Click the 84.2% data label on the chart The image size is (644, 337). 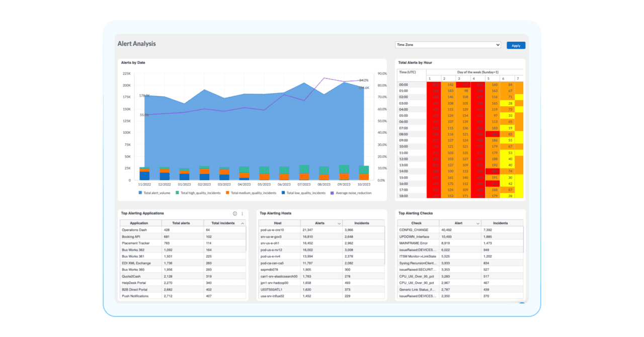(x=363, y=80)
